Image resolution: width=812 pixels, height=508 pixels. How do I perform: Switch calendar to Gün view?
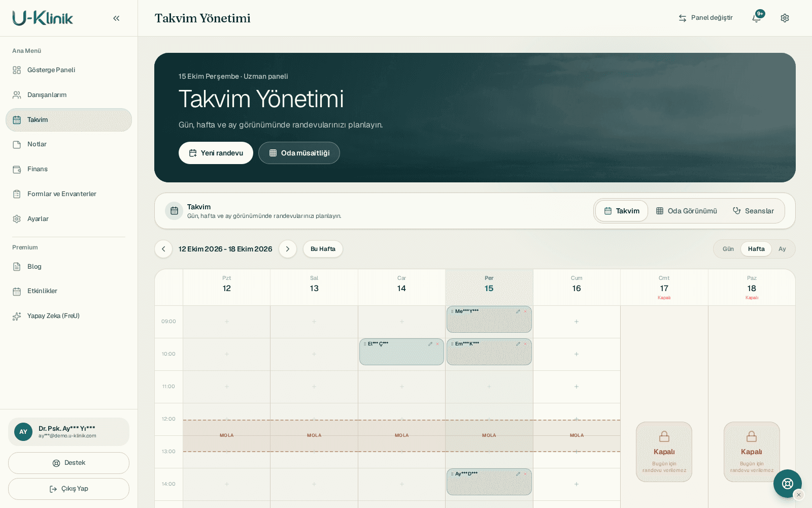coord(728,249)
